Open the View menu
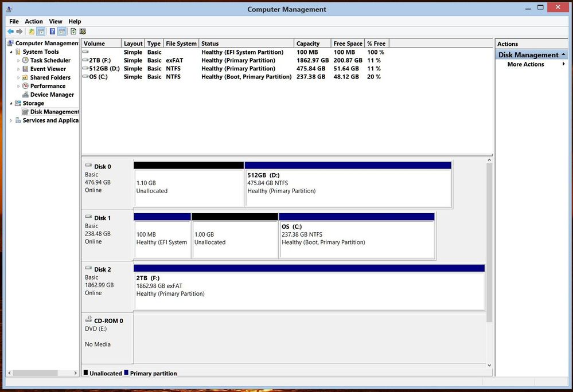Image resolution: width=573 pixels, height=392 pixels. coord(56,21)
